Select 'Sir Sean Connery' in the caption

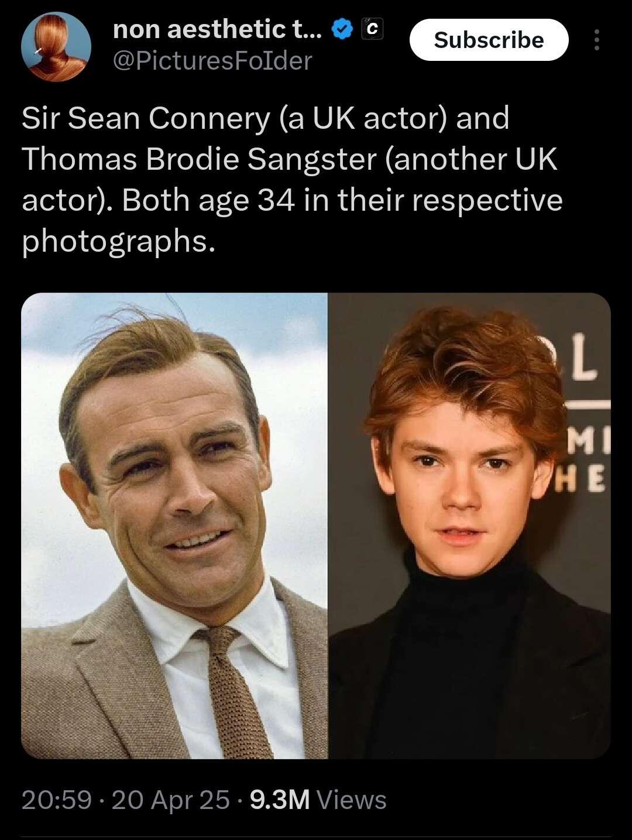(146, 118)
